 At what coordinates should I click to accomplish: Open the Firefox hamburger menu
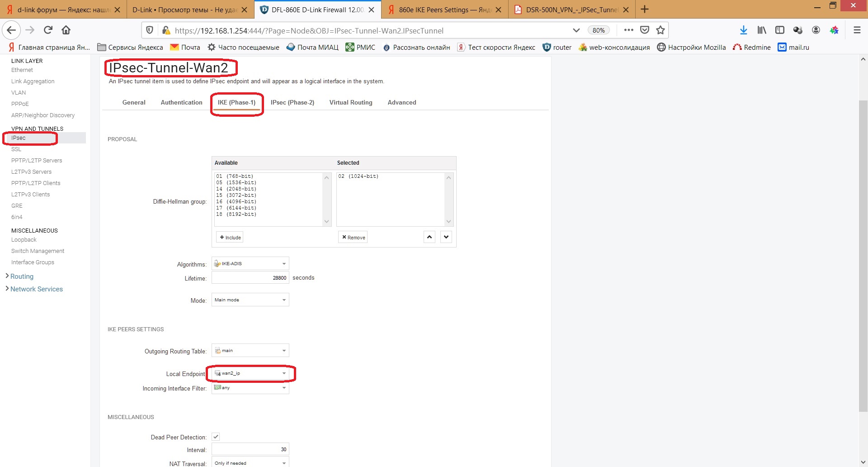tap(857, 30)
